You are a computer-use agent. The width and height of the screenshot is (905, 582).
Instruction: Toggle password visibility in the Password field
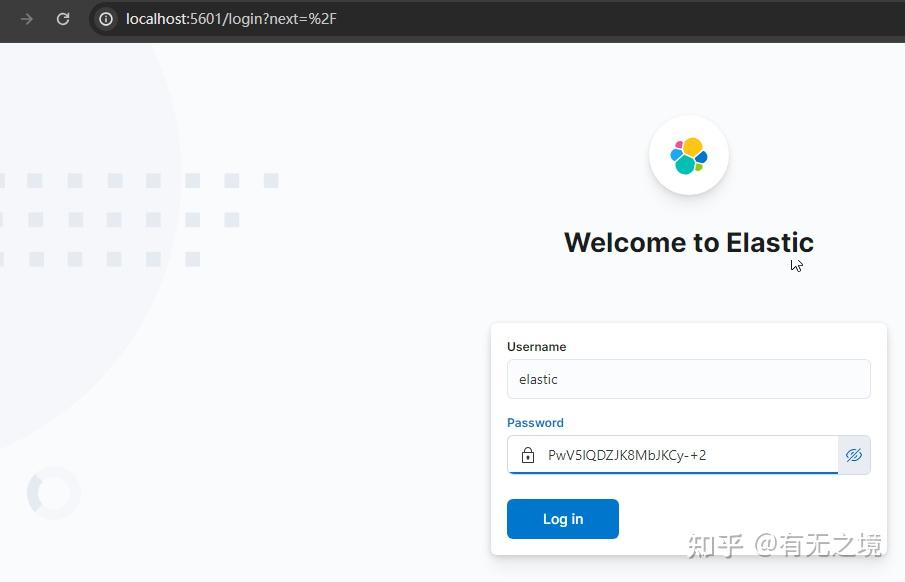click(854, 455)
